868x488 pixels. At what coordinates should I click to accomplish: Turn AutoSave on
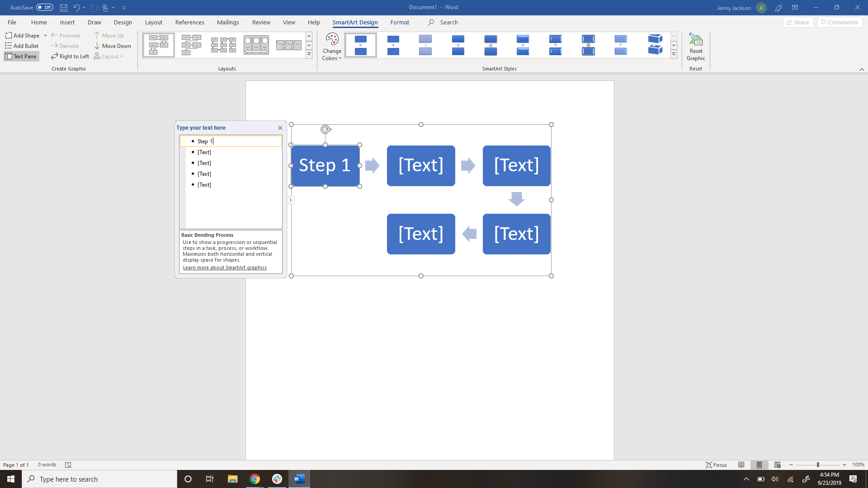pyautogui.click(x=44, y=7)
